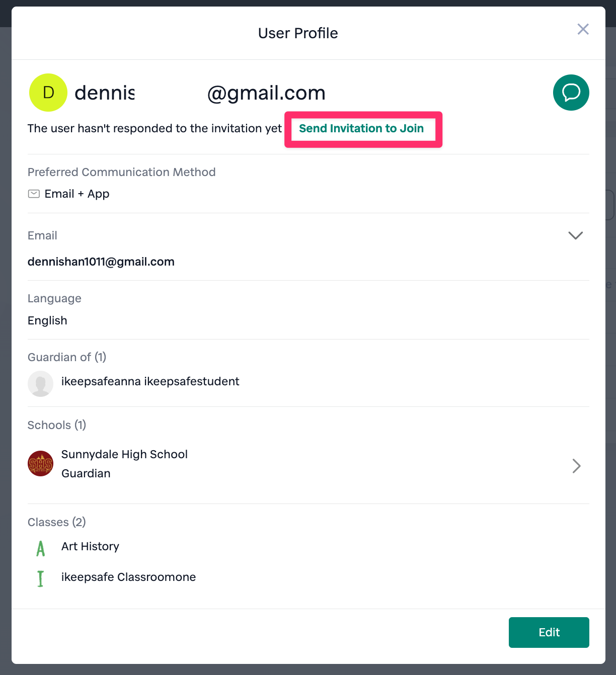Screen dimensions: 616x675
Task: Click the ikeepsafe Classroomone class icon
Action: (x=40, y=578)
